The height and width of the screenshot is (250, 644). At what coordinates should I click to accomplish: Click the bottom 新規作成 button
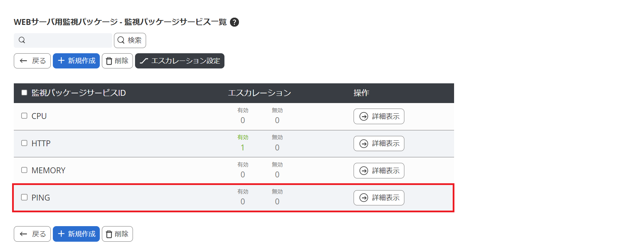point(76,234)
